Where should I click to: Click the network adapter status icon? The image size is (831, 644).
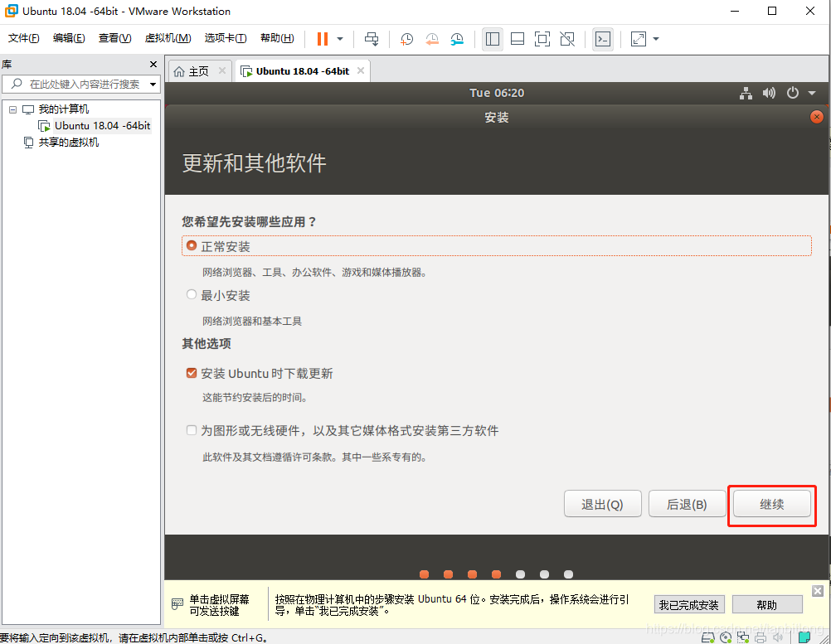coord(743,637)
